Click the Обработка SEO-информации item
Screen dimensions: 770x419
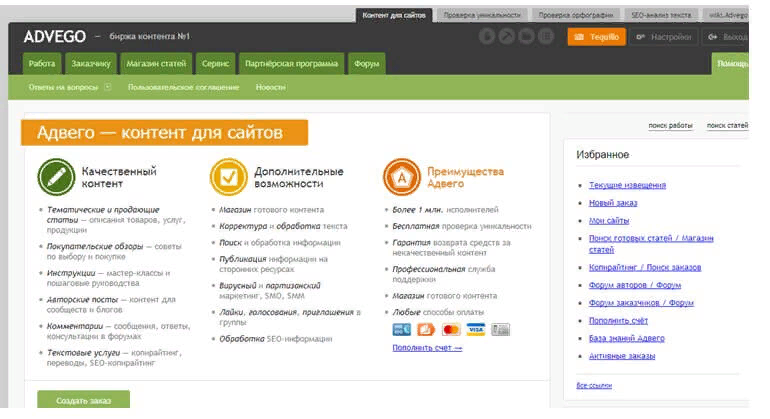(275, 338)
